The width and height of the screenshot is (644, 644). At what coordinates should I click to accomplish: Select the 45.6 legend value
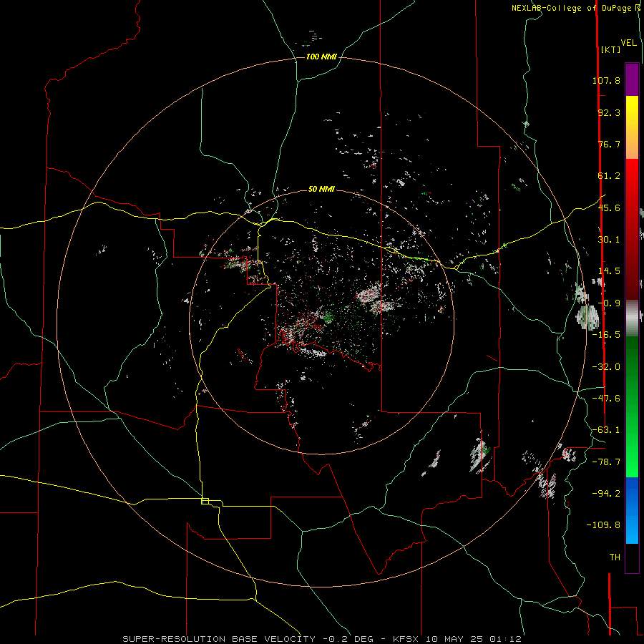609,208
